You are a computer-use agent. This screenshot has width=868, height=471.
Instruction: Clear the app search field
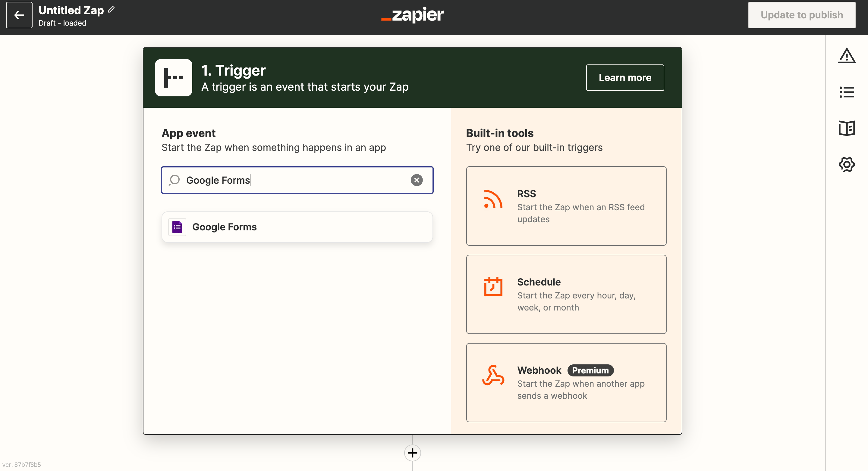tap(417, 180)
